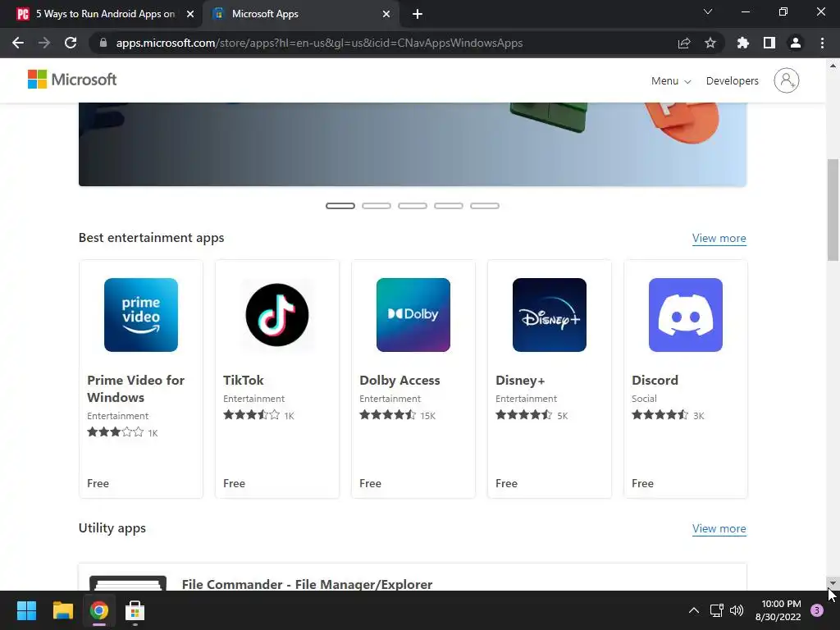Click the Dolby Access 15K rating
The width and height of the screenshot is (840, 630).
click(x=398, y=415)
